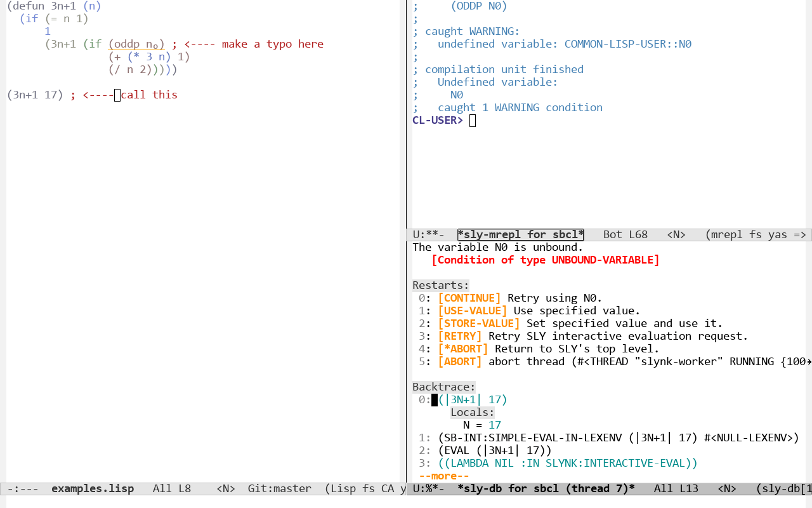Click the Git:master branch indicator
The image size is (812, 508).
279,488
